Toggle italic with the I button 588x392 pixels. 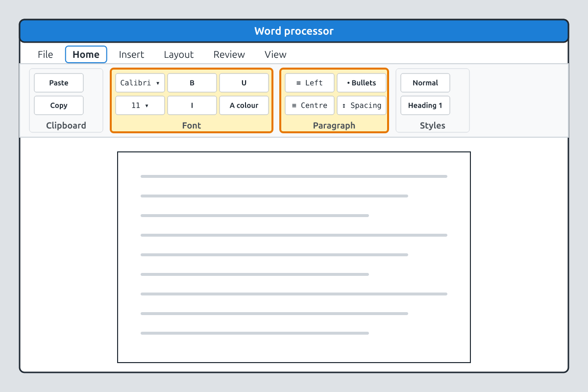click(x=192, y=105)
